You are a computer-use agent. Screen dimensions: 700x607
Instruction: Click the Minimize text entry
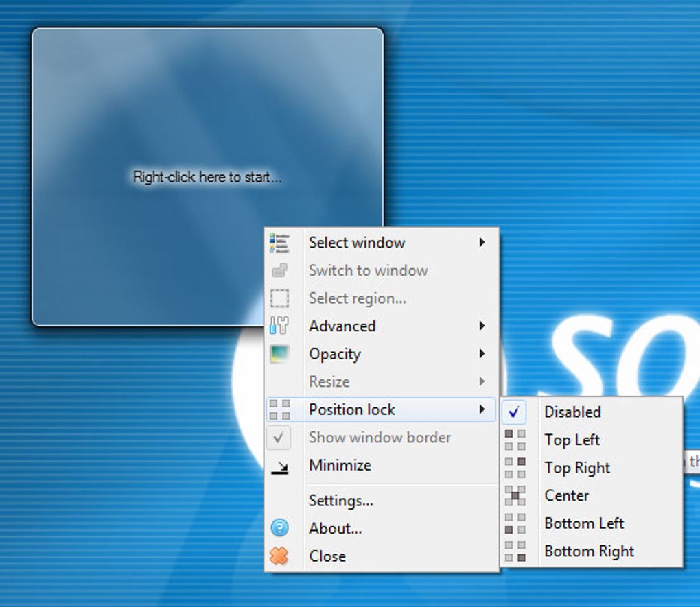(340, 466)
